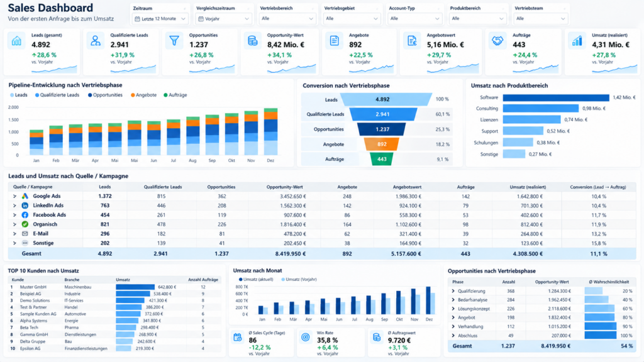
Task: Click the Organisch green leaf icon
Action: coord(25,224)
